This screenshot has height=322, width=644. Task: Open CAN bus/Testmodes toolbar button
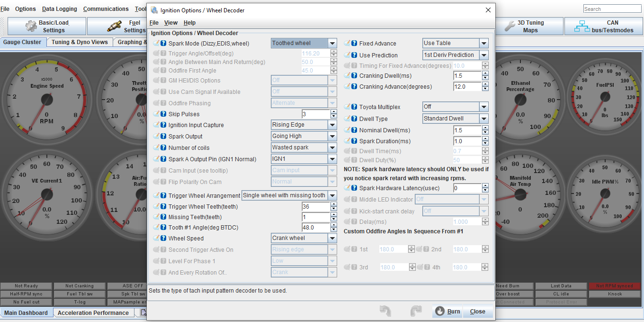(x=604, y=27)
